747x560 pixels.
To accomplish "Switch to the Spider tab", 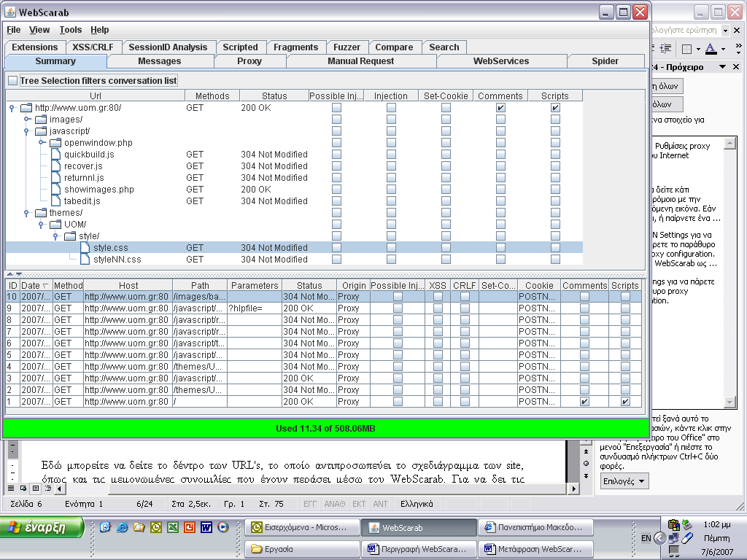I will point(605,61).
